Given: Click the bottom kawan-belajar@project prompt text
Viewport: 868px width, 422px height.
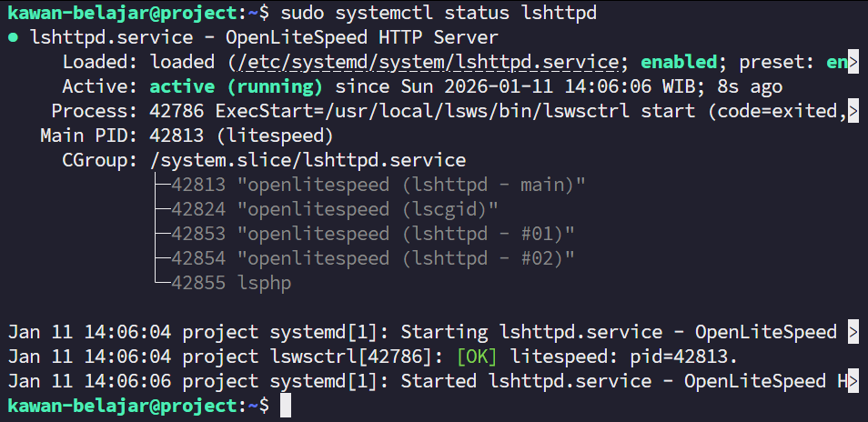Looking at the screenshot, I should pos(127,405).
